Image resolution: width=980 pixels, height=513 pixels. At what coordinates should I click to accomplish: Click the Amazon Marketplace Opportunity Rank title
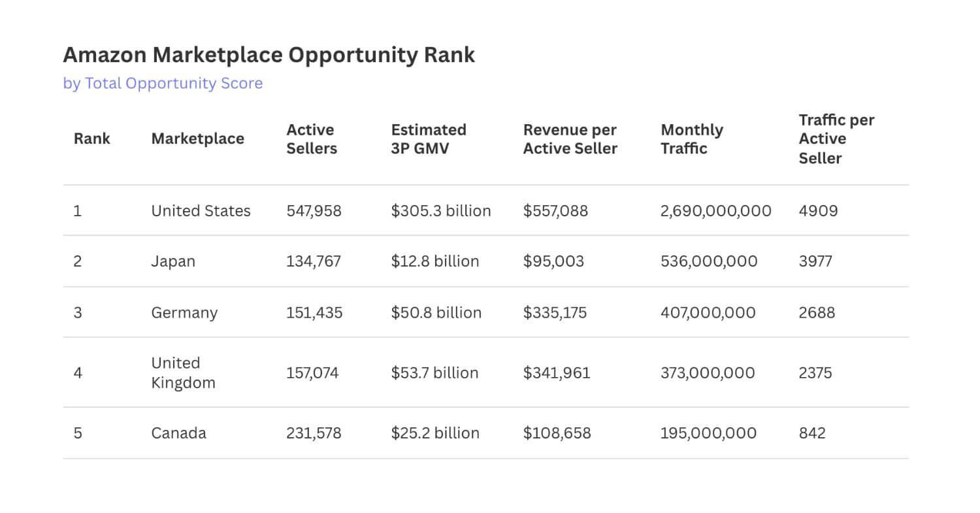(269, 55)
